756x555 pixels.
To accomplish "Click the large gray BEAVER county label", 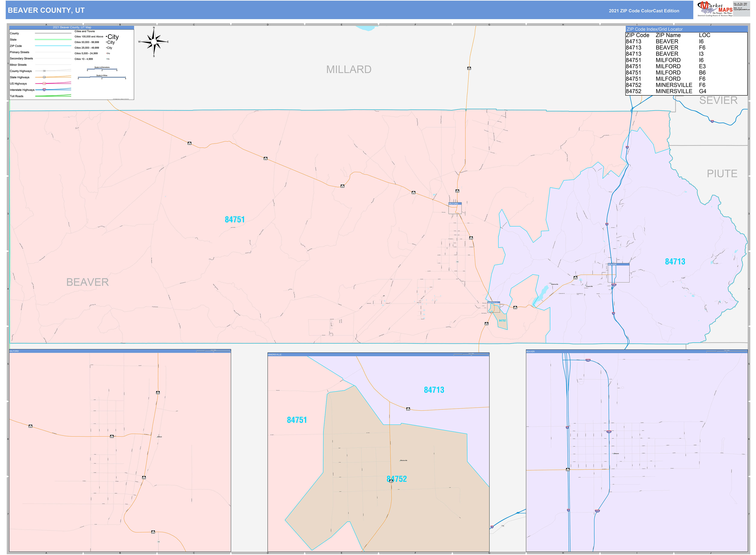I will click(x=87, y=282).
